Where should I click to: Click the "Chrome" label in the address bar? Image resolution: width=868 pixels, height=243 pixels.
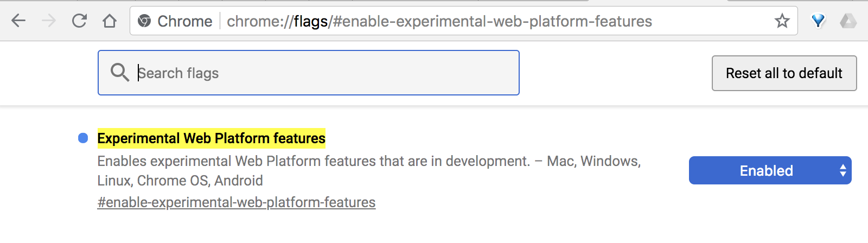pyautogui.click(x=184, y=21)
